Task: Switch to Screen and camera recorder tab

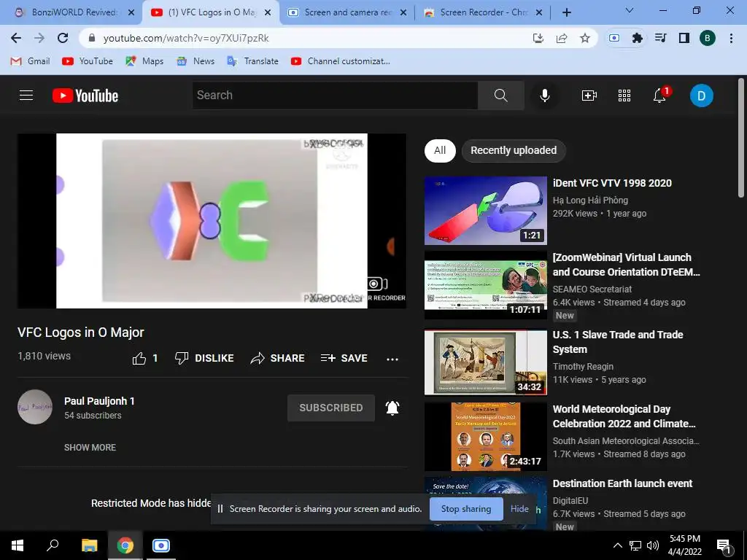Action: pos(348,12)
